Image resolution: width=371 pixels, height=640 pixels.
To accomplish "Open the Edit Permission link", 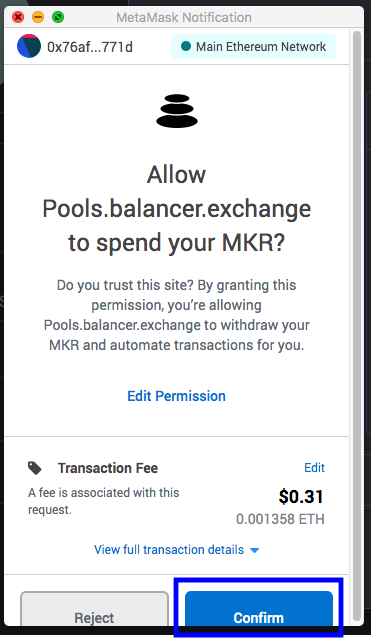I will tap(176, 396).
